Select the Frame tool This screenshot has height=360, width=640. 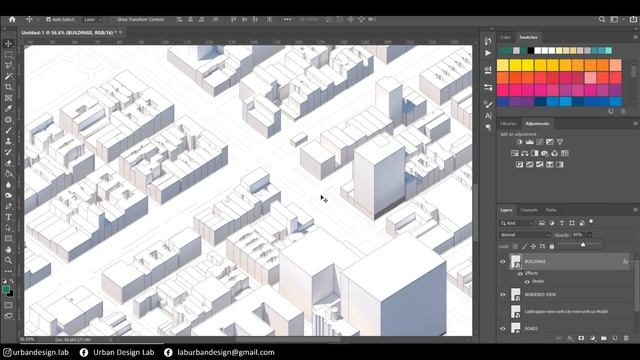[8, 98]
